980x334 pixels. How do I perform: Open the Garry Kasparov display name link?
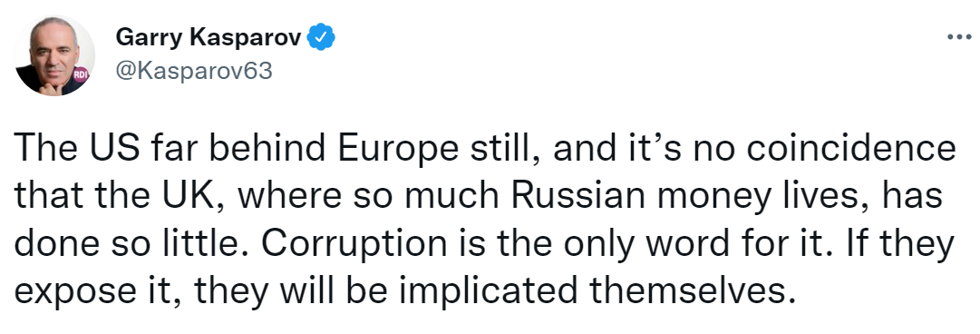(210, 39)
